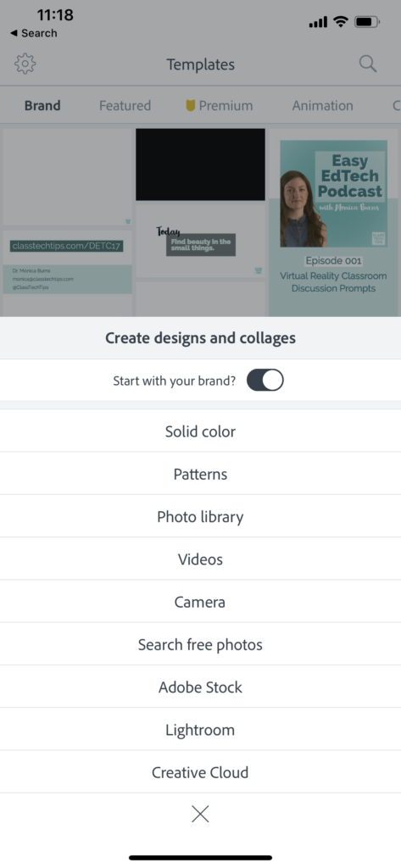This screenshot has width=401, height=868.
Task: Tap Search free photos
Action: [200, 644]
